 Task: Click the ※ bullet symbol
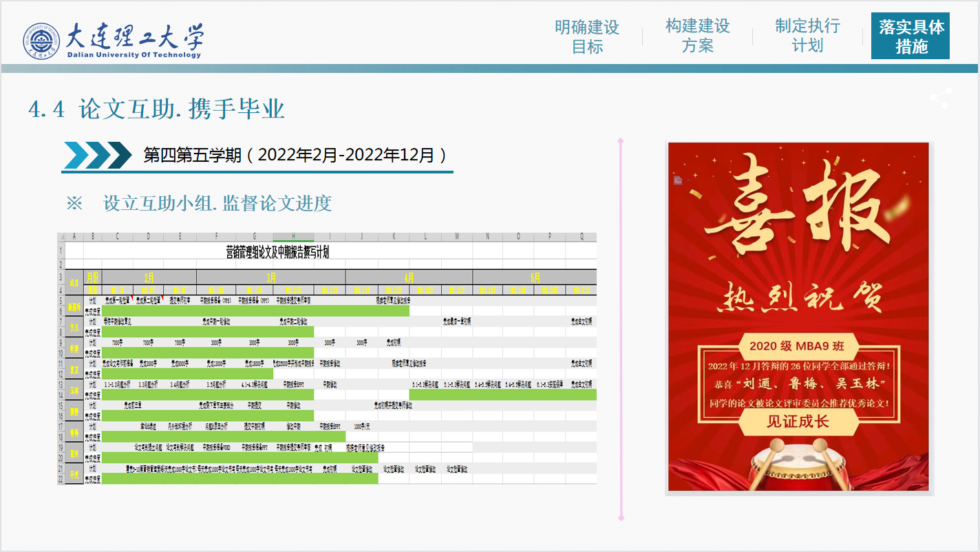[x=74, y=203]
